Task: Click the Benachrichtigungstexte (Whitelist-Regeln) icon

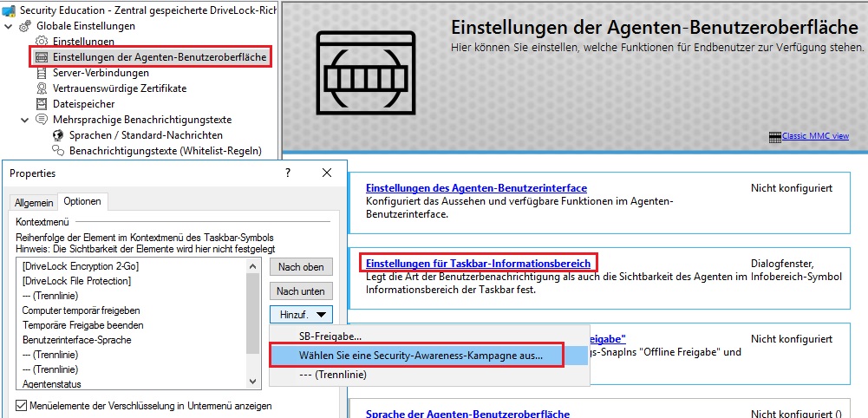Action: (x=59, y=151)
